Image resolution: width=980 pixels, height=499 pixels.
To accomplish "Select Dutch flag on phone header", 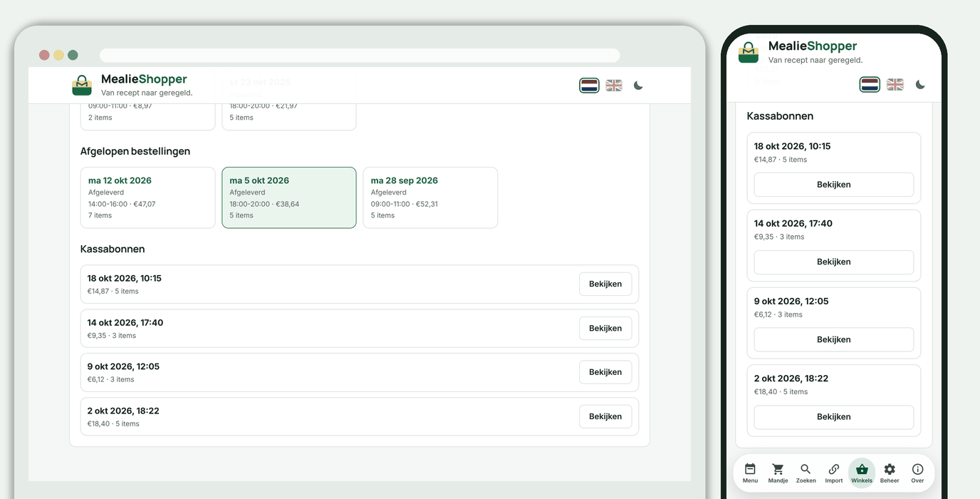I will (x=870, y=85).
